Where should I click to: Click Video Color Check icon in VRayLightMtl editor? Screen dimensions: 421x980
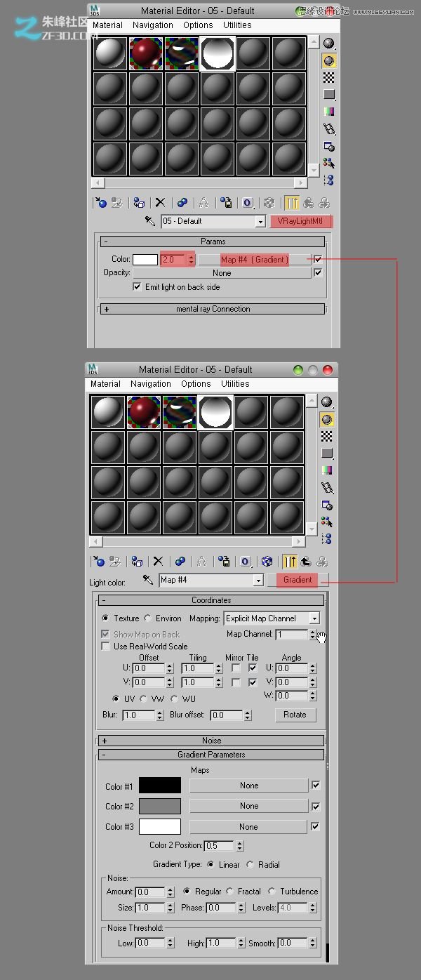(329, 112)
